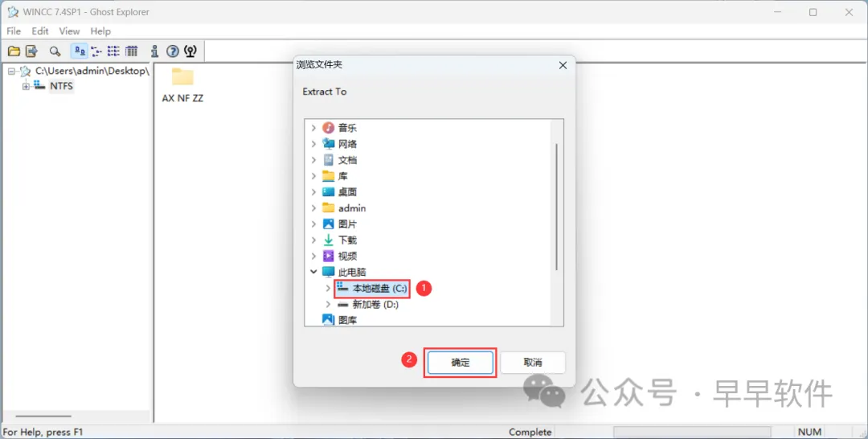868x439 pixels.
Task: Switch to Small Icons view
Action: click(96, 51)
